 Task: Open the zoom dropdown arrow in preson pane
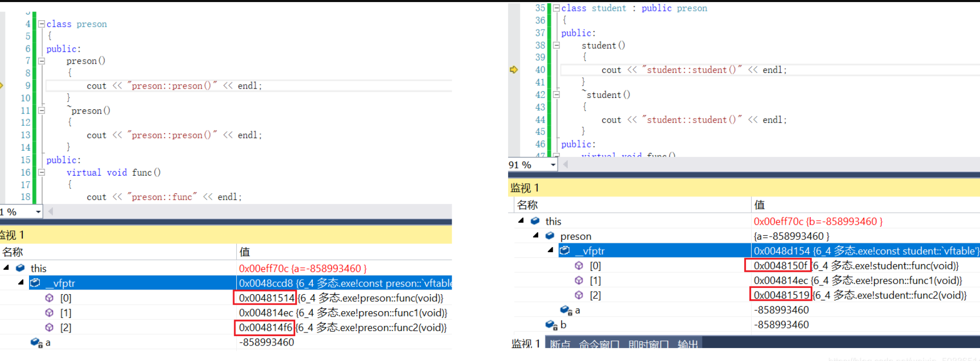38,212
